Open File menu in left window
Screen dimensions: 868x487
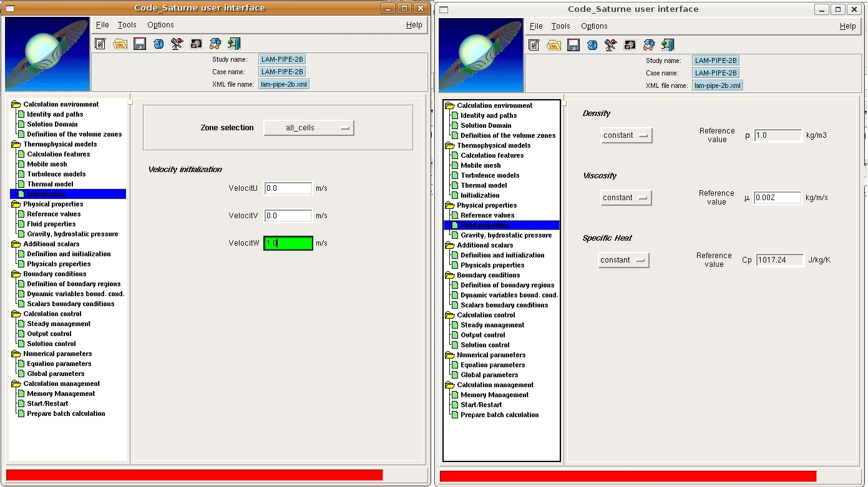pos(102,25)
